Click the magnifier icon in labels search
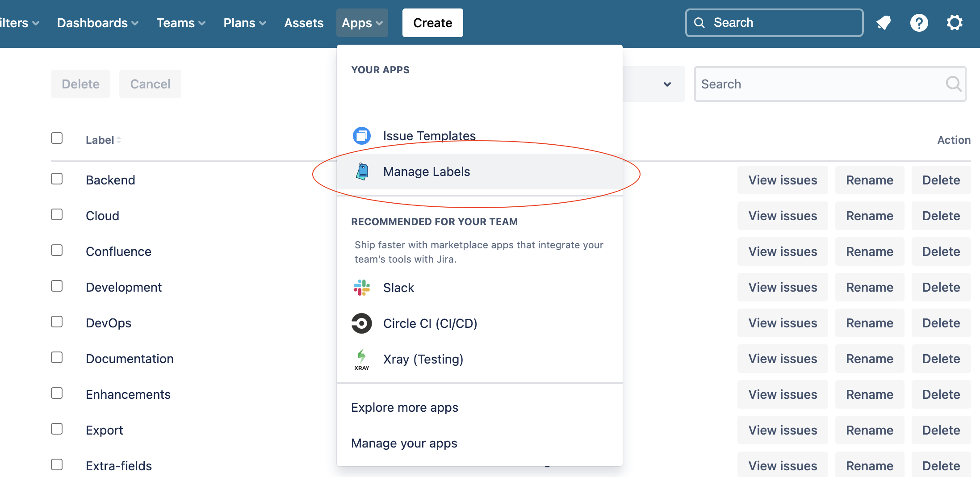Viewport: 980px width, 477px height. pos(953,84)
